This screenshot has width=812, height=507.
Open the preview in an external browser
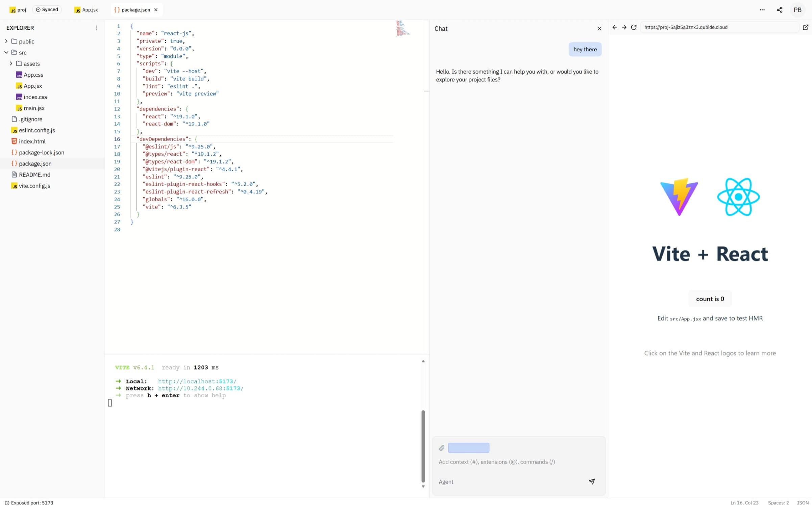[x=806, y=27]
